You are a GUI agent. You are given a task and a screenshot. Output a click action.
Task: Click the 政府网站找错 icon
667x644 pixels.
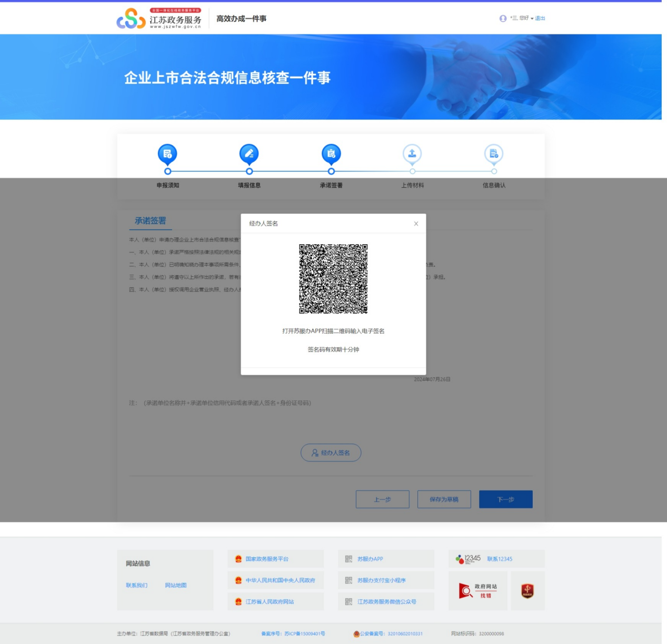[x=478, y=591]
